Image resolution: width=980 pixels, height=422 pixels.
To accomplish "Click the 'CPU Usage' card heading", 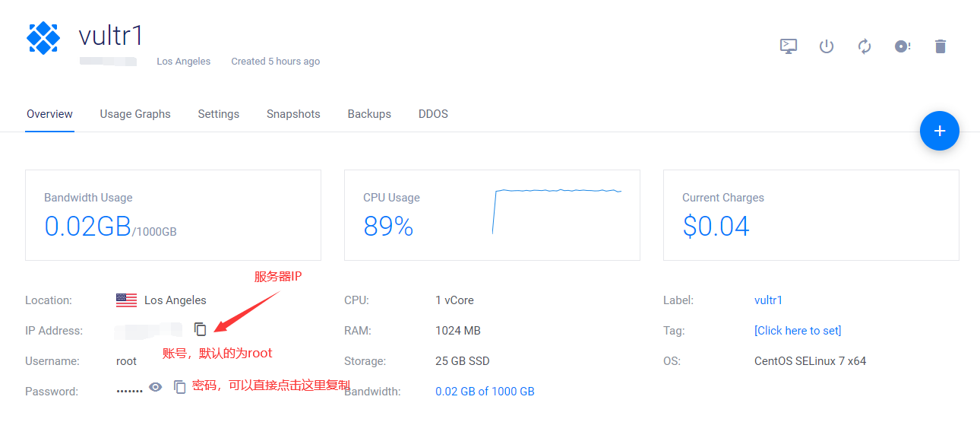I will (x=391, y=198).
